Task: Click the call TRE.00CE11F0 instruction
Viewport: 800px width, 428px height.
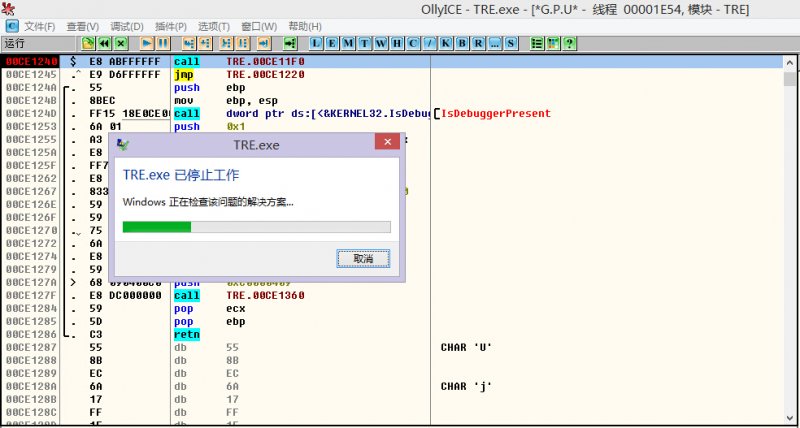Action: [x=239, y=62]
